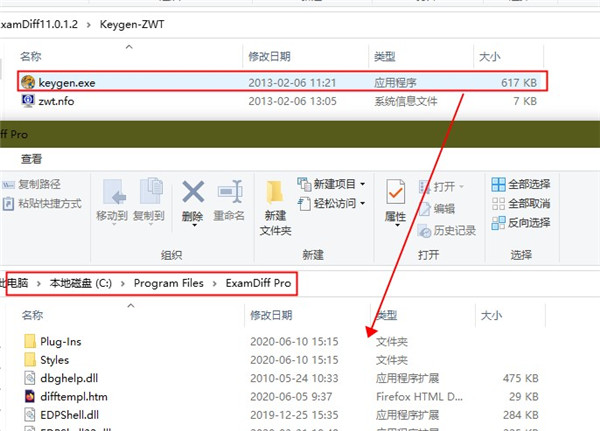Click the ExamDiff Pro breadcrumb
This screenshot has height=431, width=600.
(x=258, y=283)
